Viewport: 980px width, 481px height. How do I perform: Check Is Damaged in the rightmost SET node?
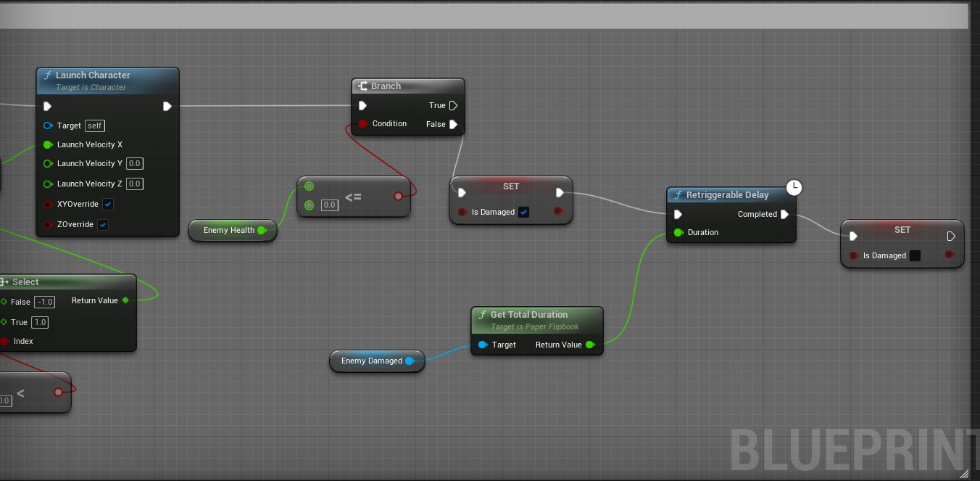coord(915,256)
